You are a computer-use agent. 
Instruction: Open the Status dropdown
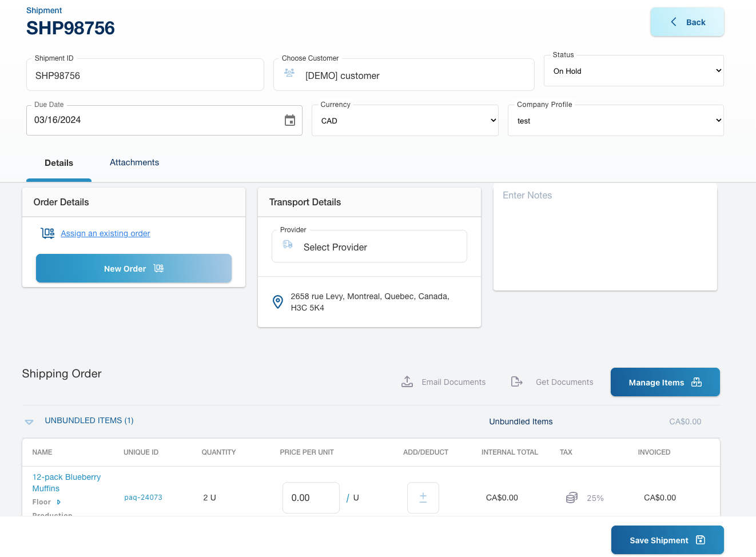pyautogui.click(x=634, y=71)
